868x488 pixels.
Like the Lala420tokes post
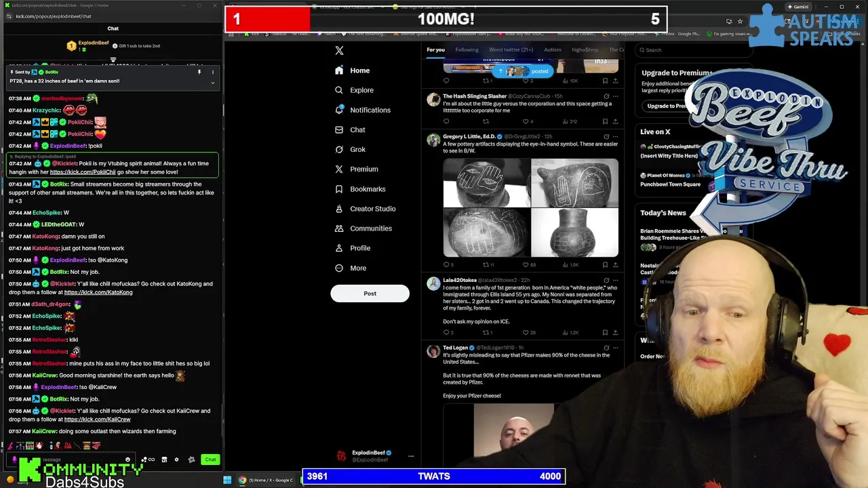pos(526,332)
